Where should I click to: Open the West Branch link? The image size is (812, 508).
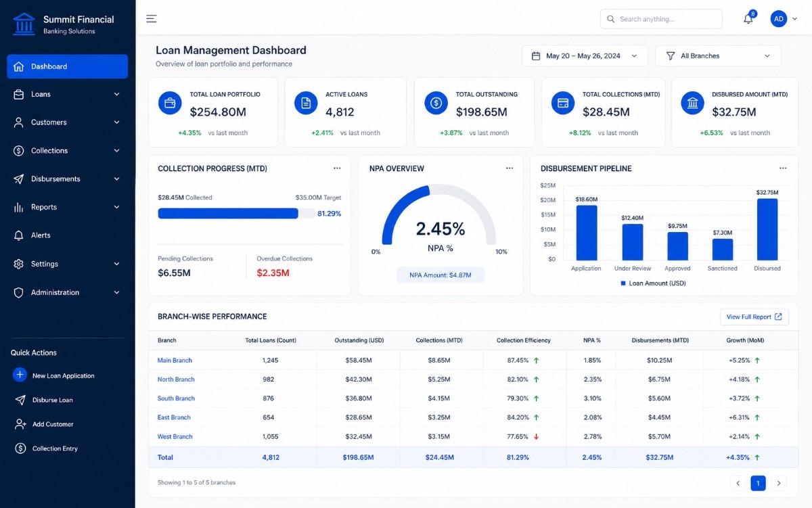click(175, 436)
